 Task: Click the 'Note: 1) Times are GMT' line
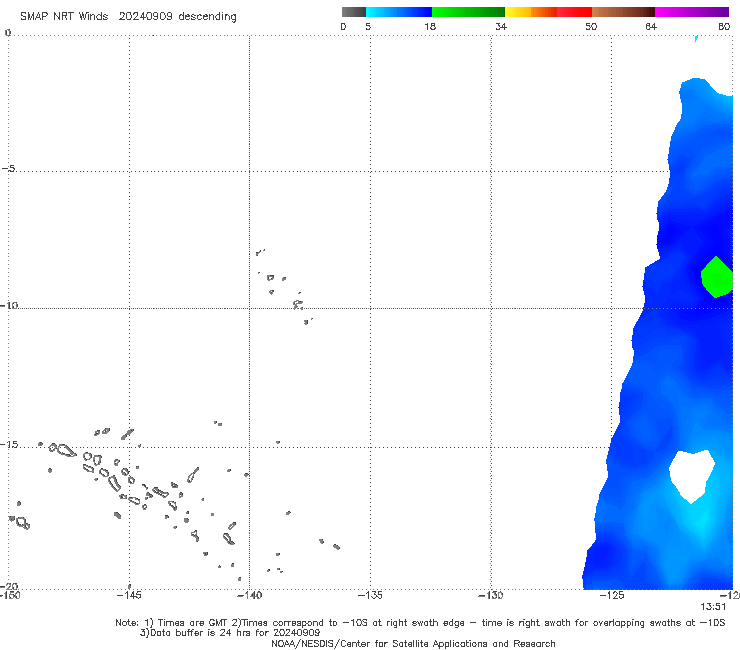[x=420, y=623]
